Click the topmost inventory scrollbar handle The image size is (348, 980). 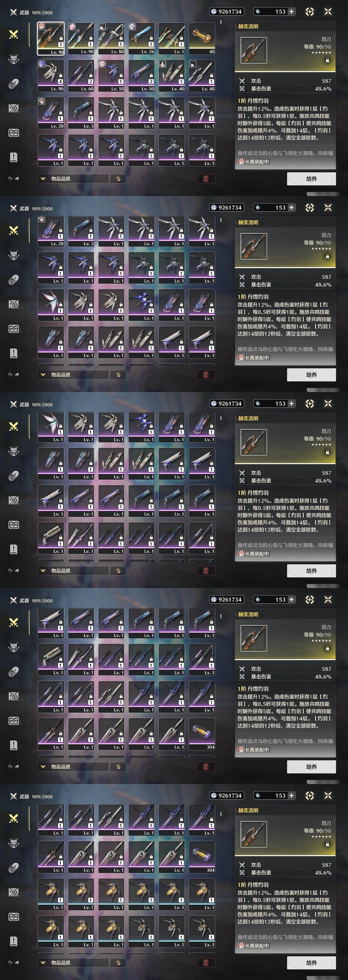click(221, 22)
